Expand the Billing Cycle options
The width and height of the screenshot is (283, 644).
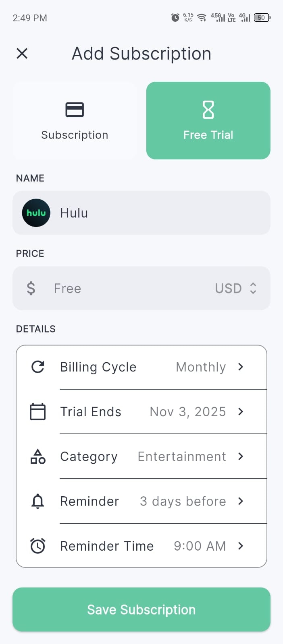[240, 367]
